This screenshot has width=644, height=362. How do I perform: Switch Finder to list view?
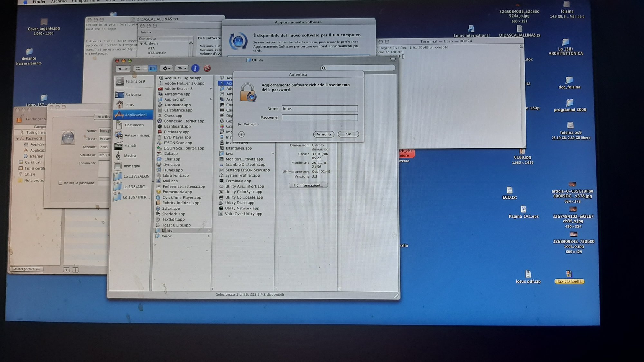click(x=145, y=69)
